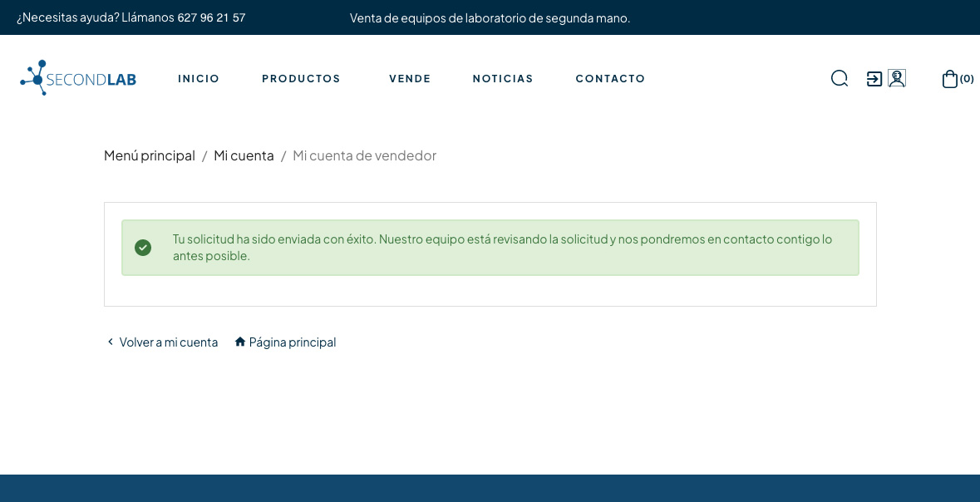Expand the PRODUCTOS menu
The image size is (980, 502).
[x=301, y=79]
